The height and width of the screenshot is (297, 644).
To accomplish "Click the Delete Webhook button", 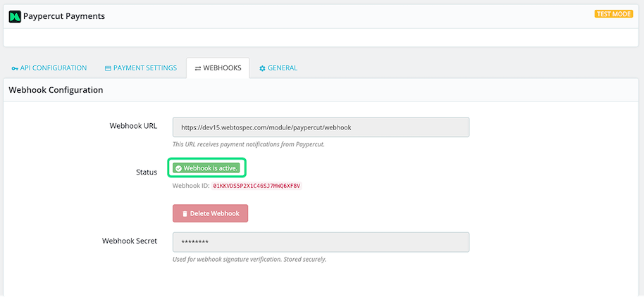I will pos(210,213).
